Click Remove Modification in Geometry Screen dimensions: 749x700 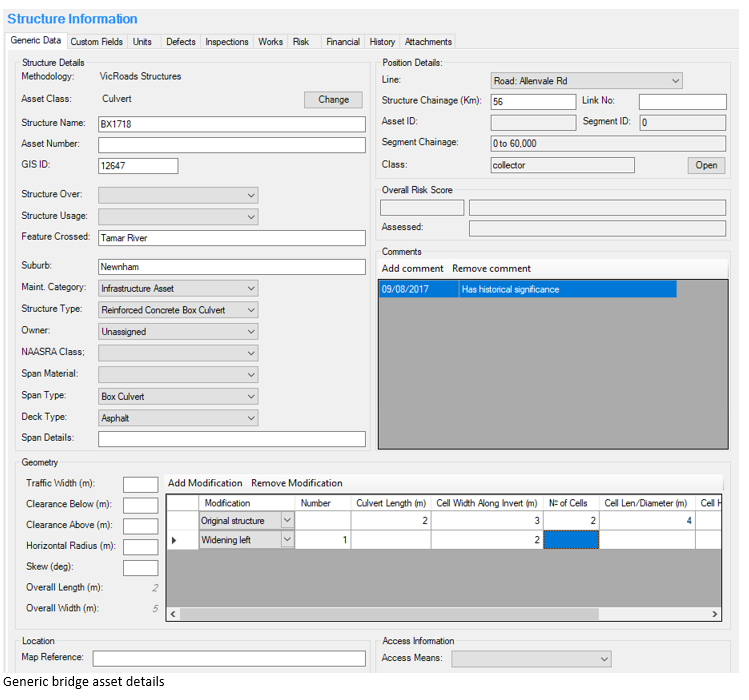tap(297, 483)
